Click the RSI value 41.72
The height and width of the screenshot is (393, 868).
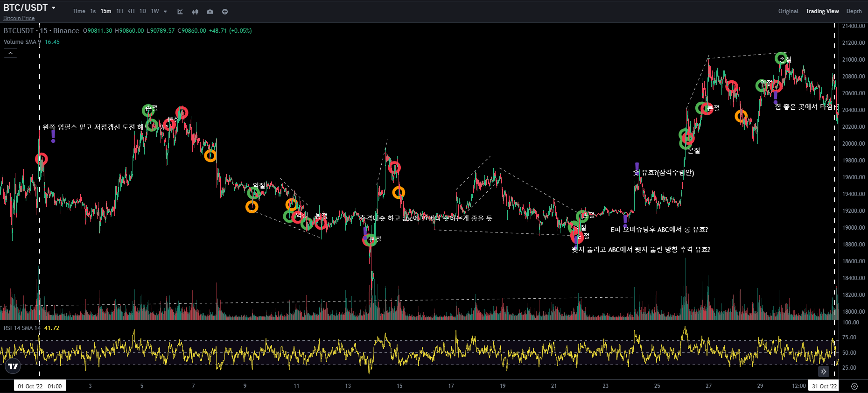52,328
